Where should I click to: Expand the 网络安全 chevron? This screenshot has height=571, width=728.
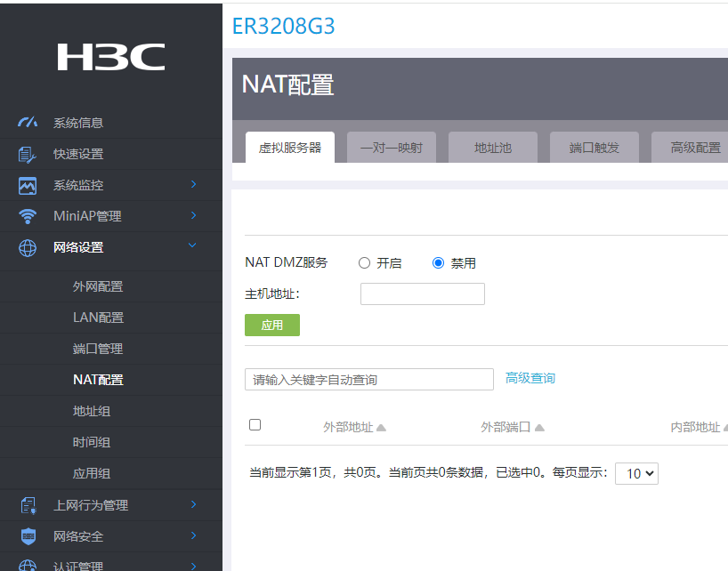(194, 535)
